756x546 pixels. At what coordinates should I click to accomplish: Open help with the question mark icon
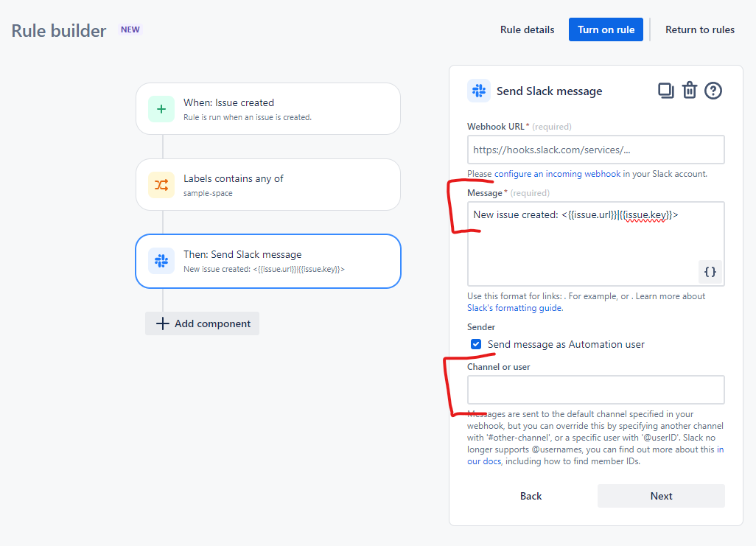pyautogui.click(x=713, y=90)
